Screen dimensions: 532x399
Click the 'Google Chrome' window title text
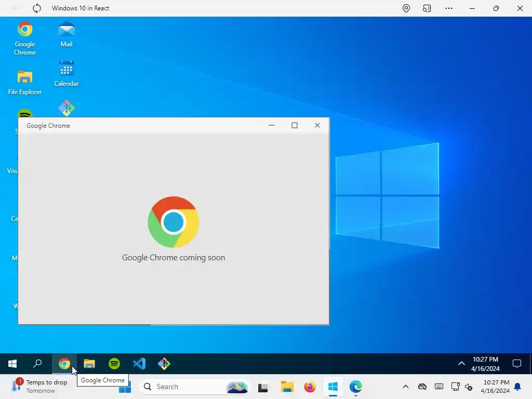(x=48, y=126)
